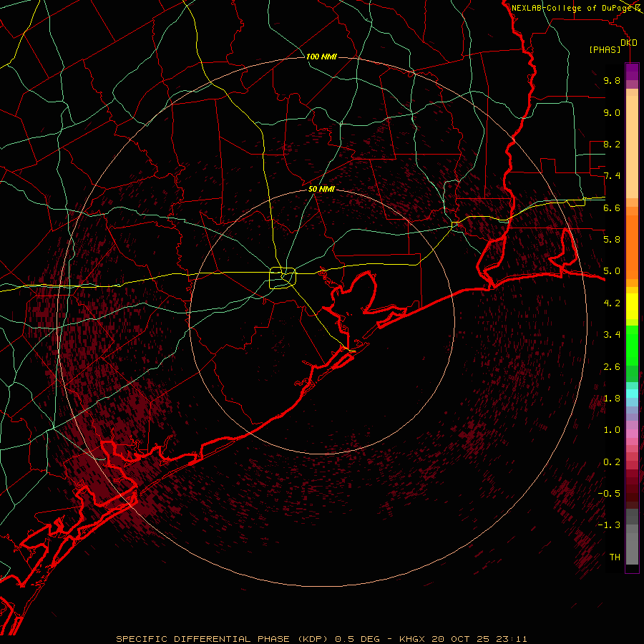Viewport: 644px width, 644px height.
Task: Click the "[PHAS]" units label above the color bar
Action: [605, 50]
